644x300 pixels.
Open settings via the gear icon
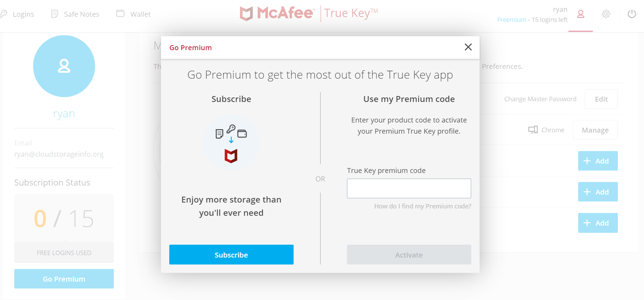pyautogui.click(x=606, y=14)
